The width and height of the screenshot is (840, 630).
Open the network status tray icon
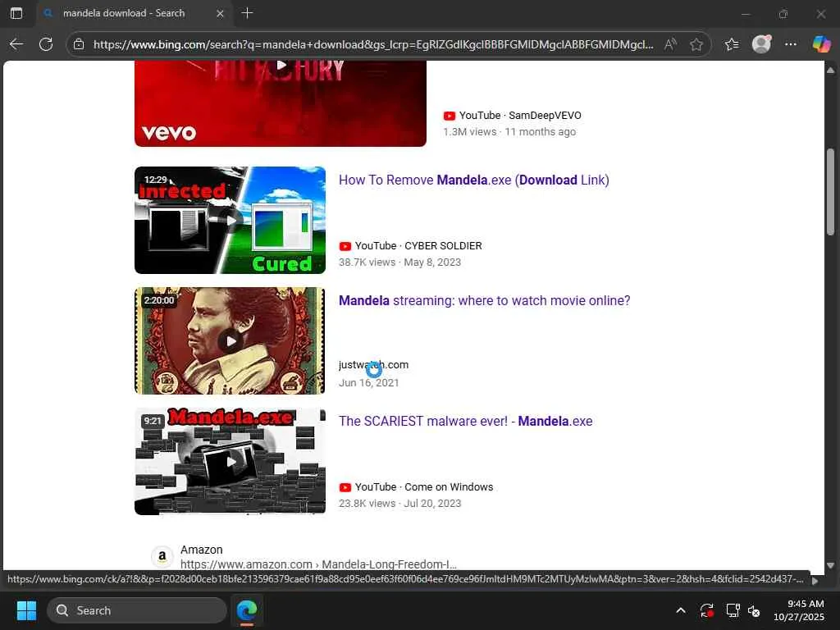coord(733,610)
